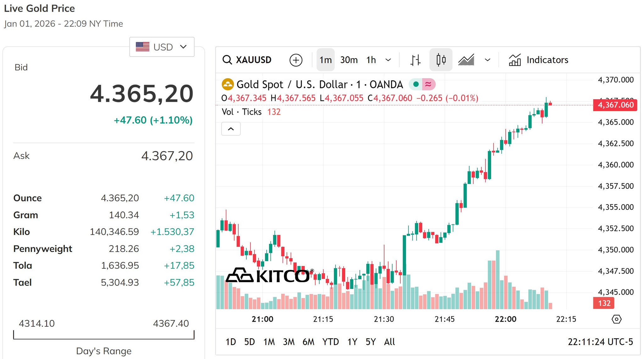Click the symbol search magnifier icon

tap(227, 60)
